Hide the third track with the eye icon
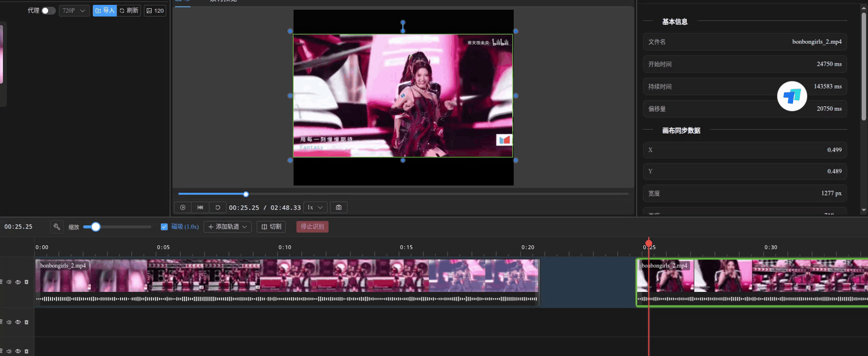This screenshot has width=868, height=356. (x=18, y=351)
